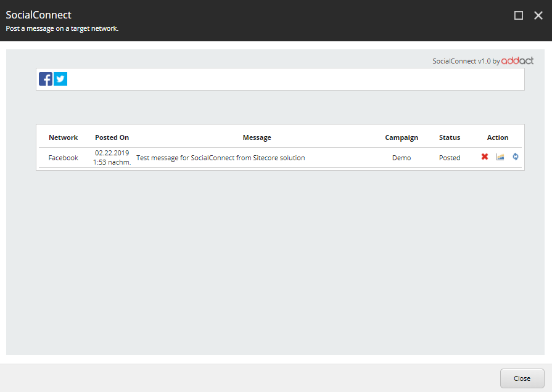Click the Posted status cell

pyautogui.click(x=450, y=158)
